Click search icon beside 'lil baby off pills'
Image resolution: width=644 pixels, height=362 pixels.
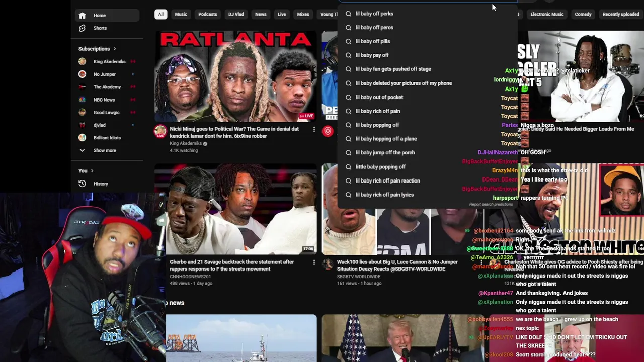coord(348,41)
